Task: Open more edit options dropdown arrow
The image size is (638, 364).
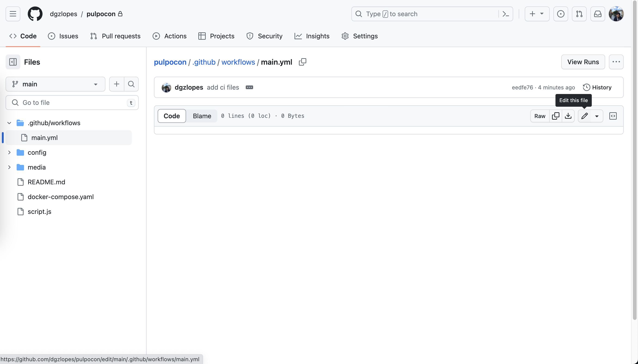Action: coord(597,116)
